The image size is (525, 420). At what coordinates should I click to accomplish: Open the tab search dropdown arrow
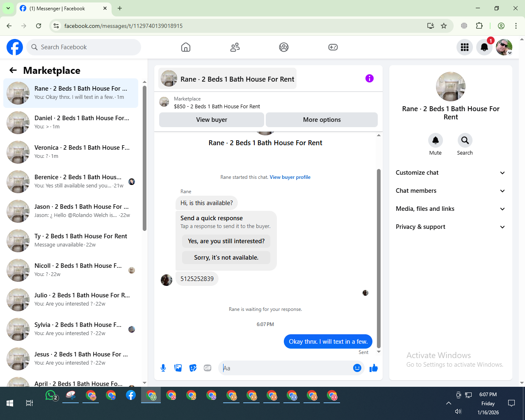coord(8,8)
